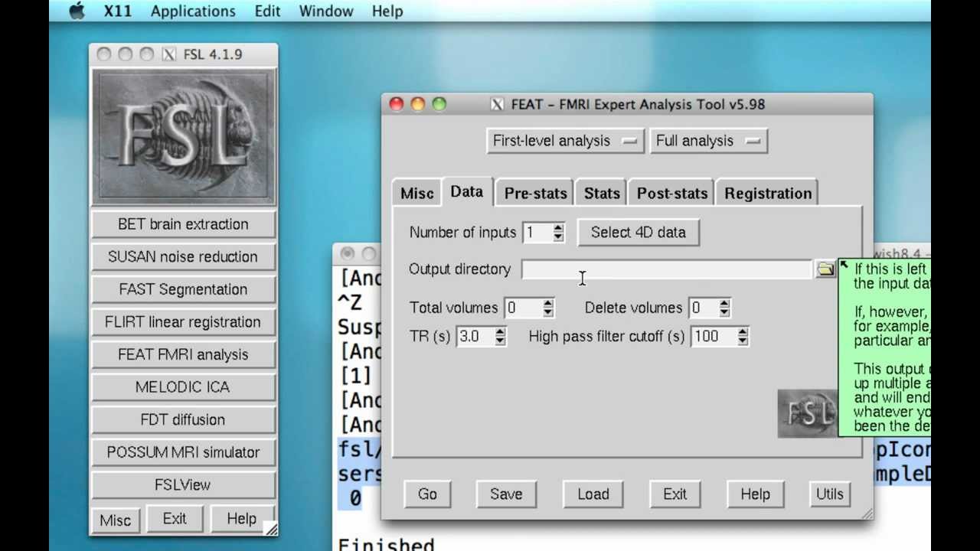Click the Exit button in the FSL window
Image resolution: width=980 pixels, height=551 pixels.
point(175,519)
